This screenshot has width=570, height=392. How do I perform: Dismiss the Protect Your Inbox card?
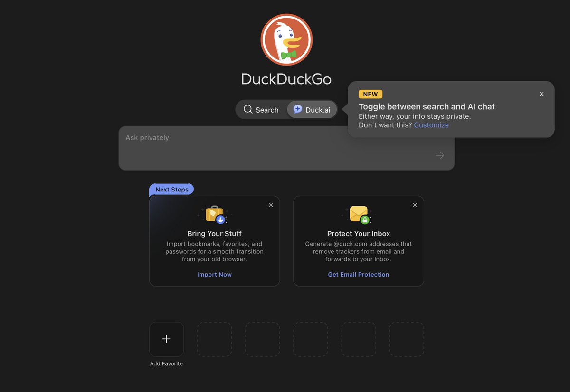tap(415, 205)
